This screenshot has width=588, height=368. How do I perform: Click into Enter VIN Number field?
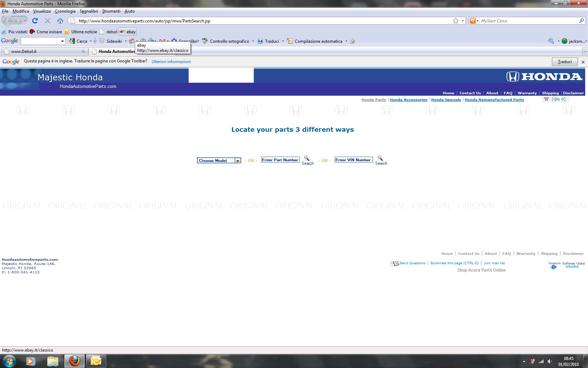click(354, 160)
